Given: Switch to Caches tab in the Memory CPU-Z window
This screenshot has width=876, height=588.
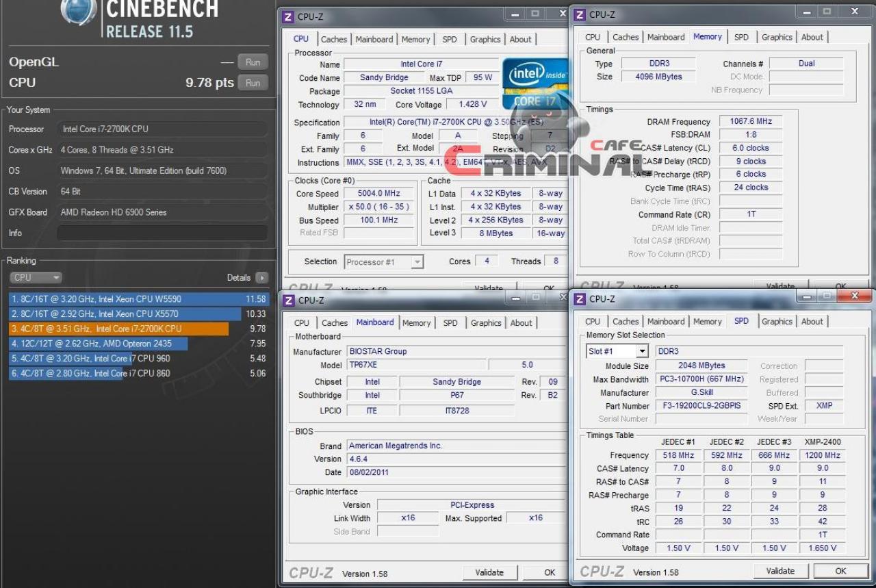Looking at the screenshot, I should (626, 38).
